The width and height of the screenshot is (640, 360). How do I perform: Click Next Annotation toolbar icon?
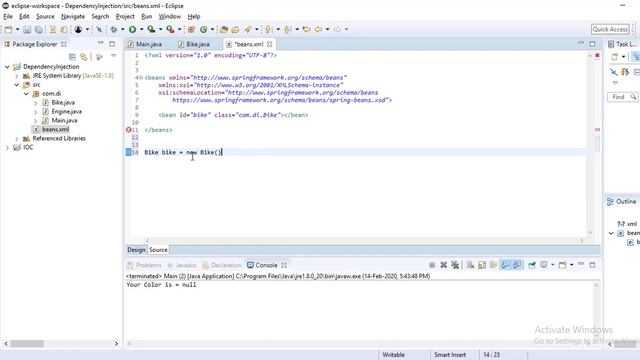(x=268, y=29)
